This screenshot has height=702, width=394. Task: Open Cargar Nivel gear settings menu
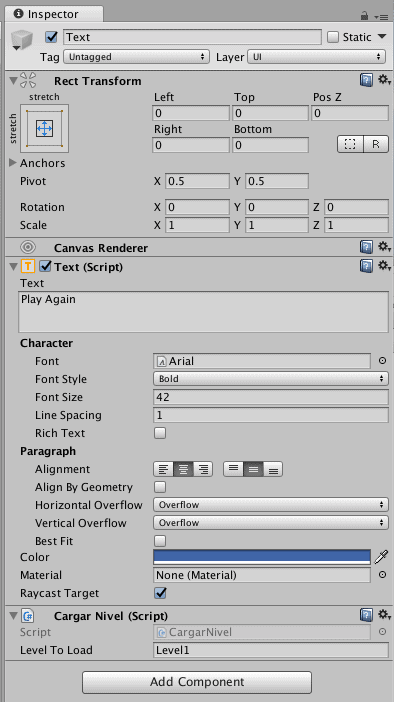pyautogui.click(x=384, y=616)
